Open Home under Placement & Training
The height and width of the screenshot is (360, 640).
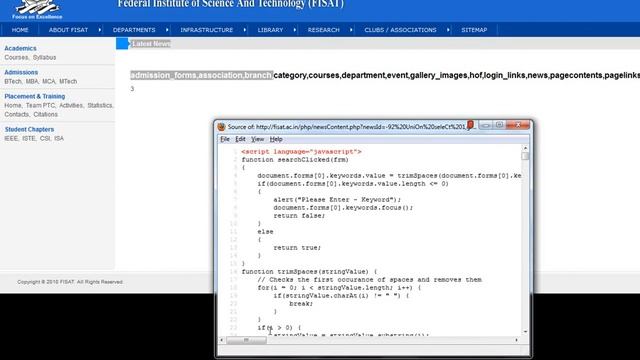[13, 106]
